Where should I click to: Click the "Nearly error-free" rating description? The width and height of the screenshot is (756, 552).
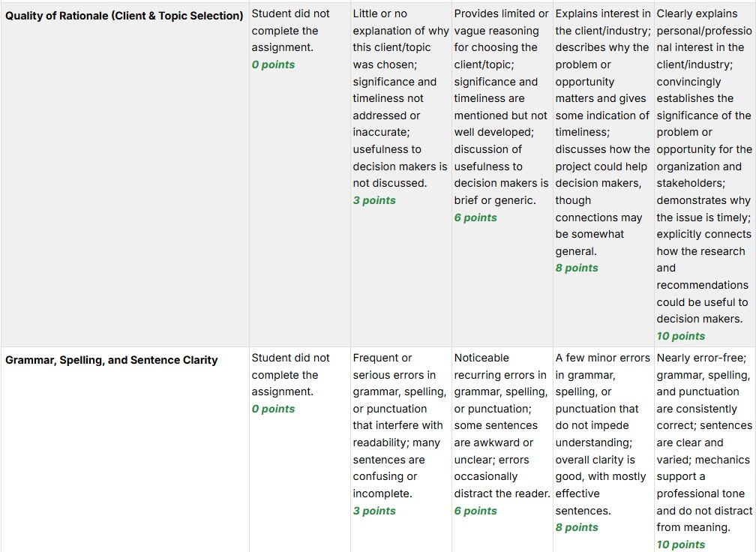[x=703, y=442]
